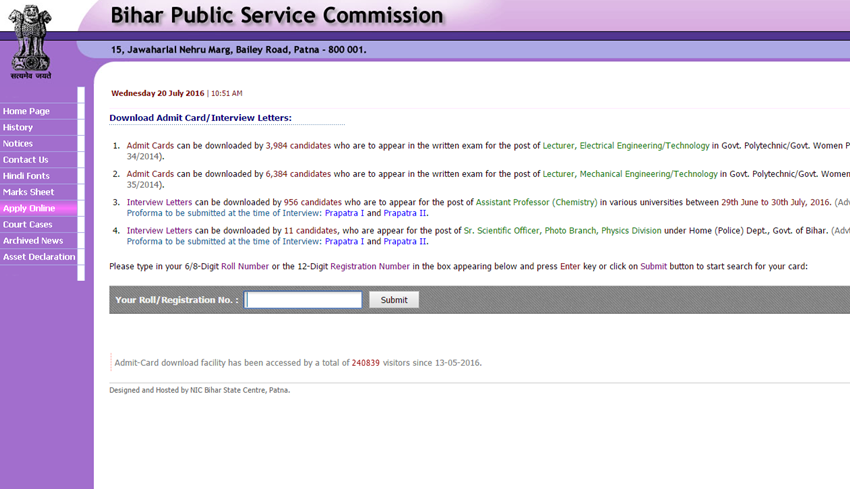Open Court Cases menu item
The height and width of the screenshot is (489, 850).
point(28,225)
